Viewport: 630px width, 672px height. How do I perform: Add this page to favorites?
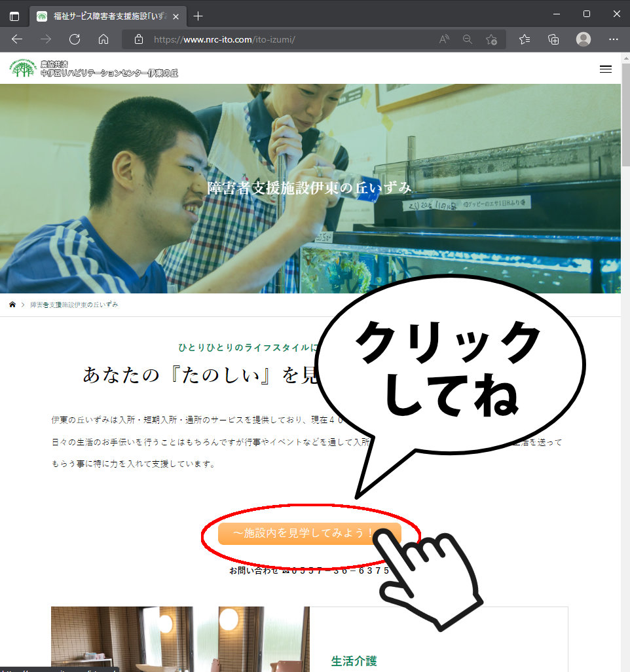point(491,39)
